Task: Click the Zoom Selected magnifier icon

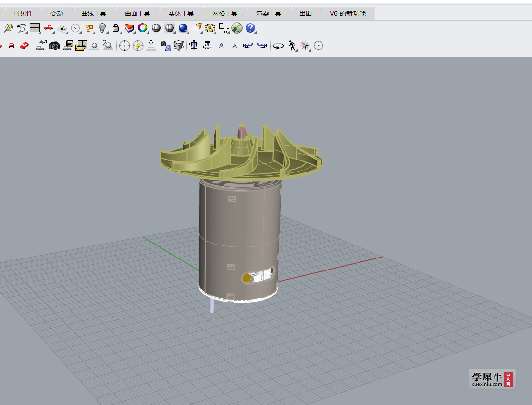Action: tap(8, 28)
